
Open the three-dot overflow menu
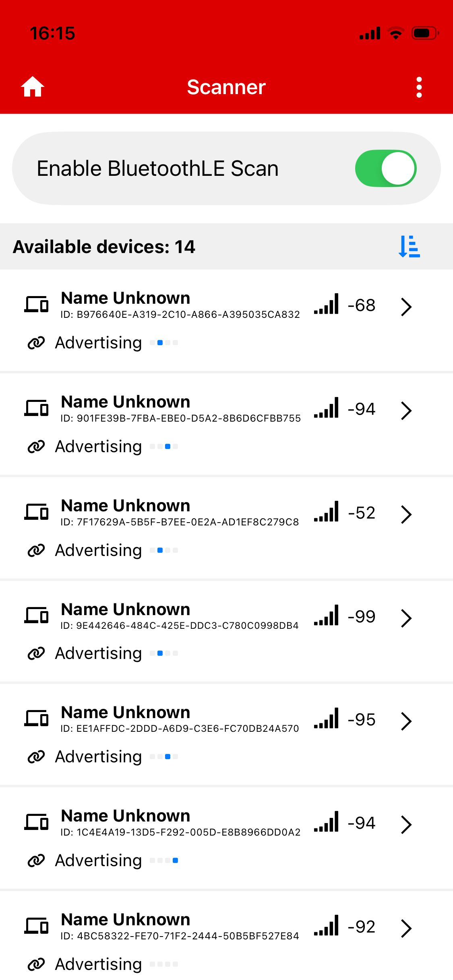tap(419, 87)
